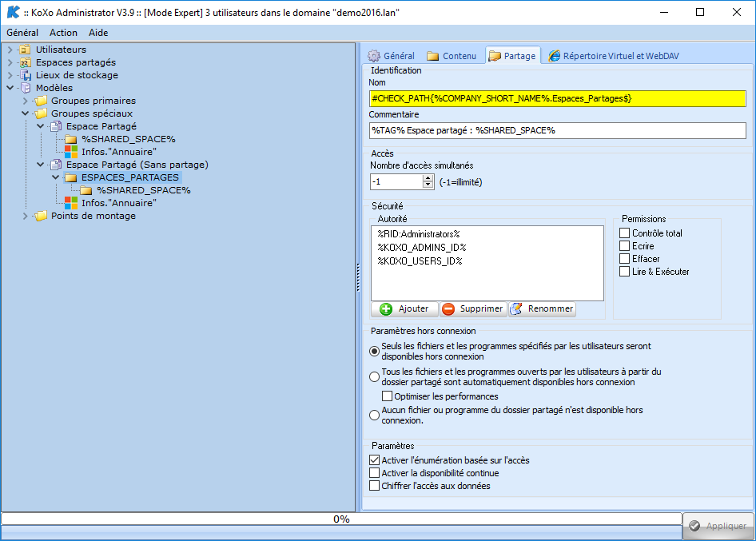Viewport: 756px width, 541px height.
Task: Collapse the Modèles tree node
Action: 10,88
